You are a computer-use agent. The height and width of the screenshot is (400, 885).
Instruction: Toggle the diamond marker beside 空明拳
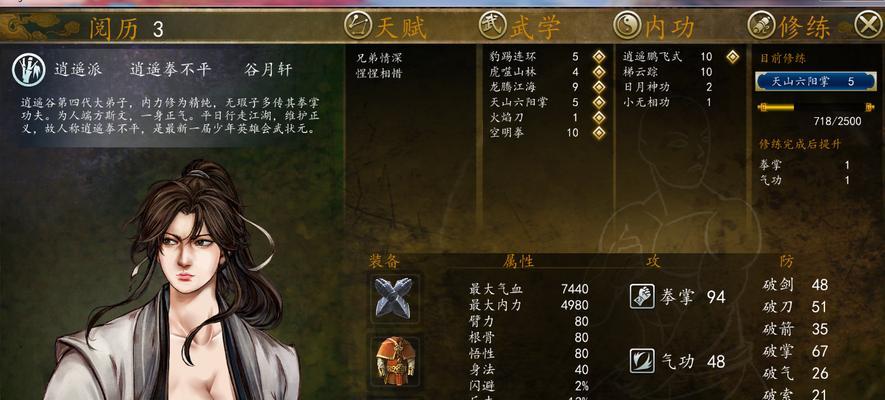coord(599,133)
